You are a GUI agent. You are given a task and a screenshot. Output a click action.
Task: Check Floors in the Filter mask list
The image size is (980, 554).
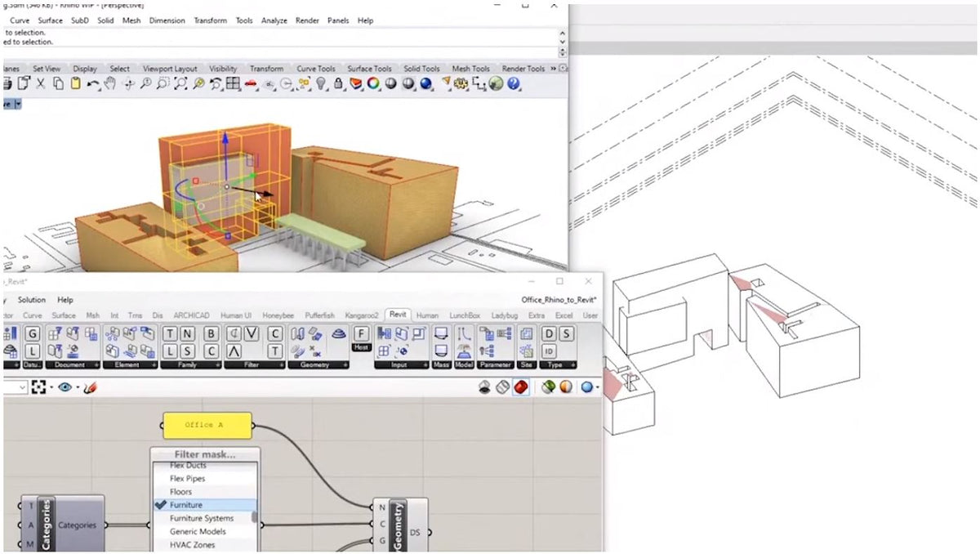point(187,492)
